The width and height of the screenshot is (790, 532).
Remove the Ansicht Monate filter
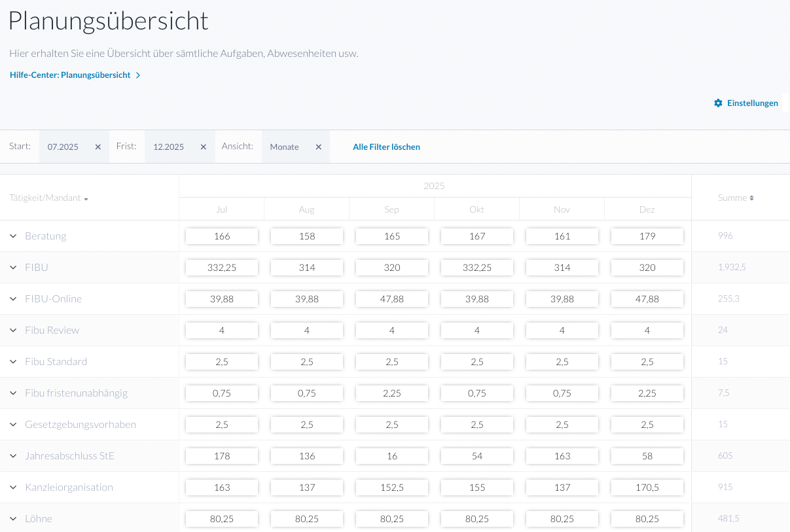click(x=319, y=147)
